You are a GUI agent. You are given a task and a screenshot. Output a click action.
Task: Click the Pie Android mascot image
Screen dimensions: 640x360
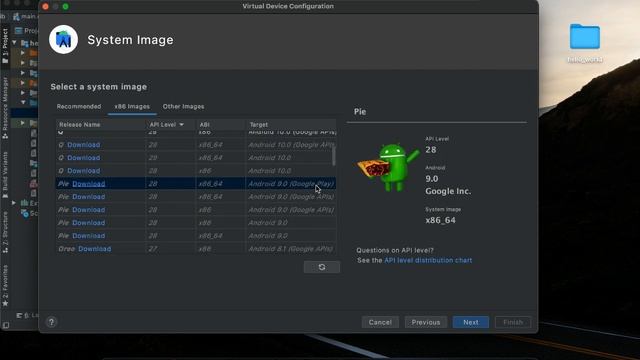pos(388,167)
